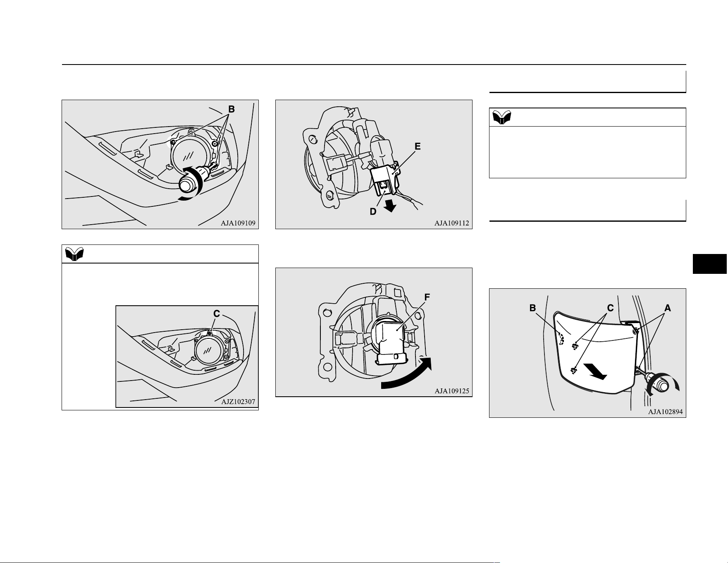Image resolution: width=728 pixels, height=563 pixels.
Task: Click the label B on rear lamp diagram
Action: (533, 308)
